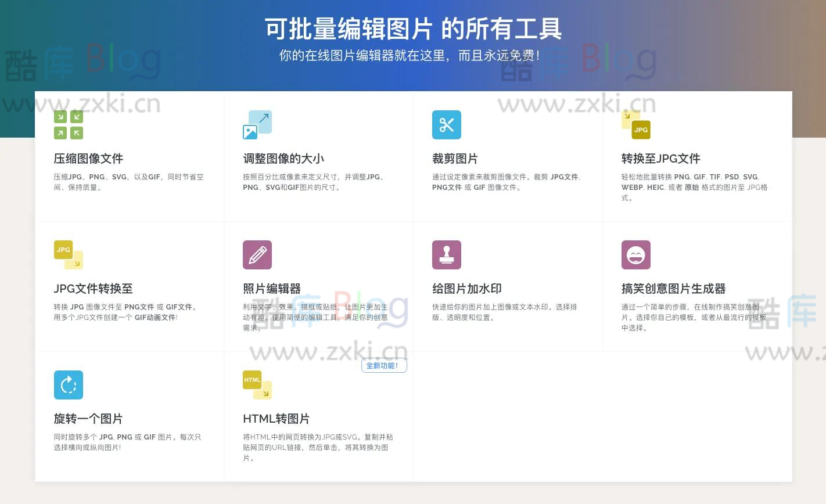The height and width of the screenshot is (504, 826).
Task: Select the 裁剪图片 scissors icon
Action: tap(447, 124)
